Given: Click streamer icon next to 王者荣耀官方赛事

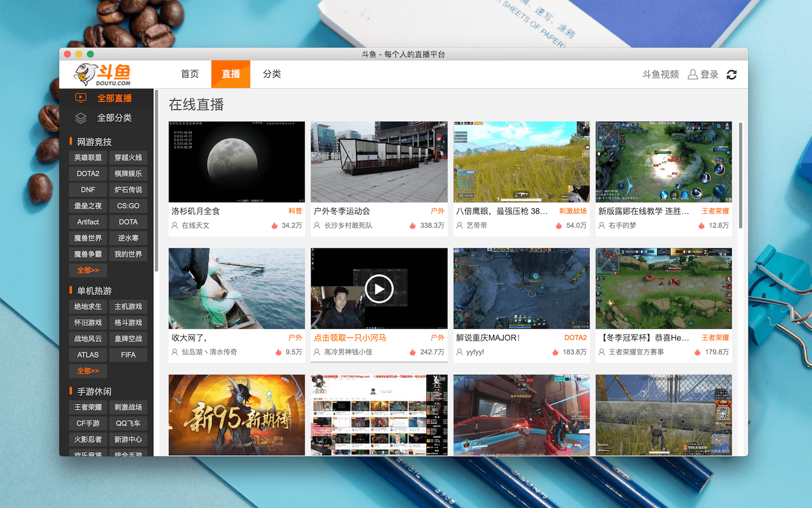Looking at the screenshot, I should 601,352.
